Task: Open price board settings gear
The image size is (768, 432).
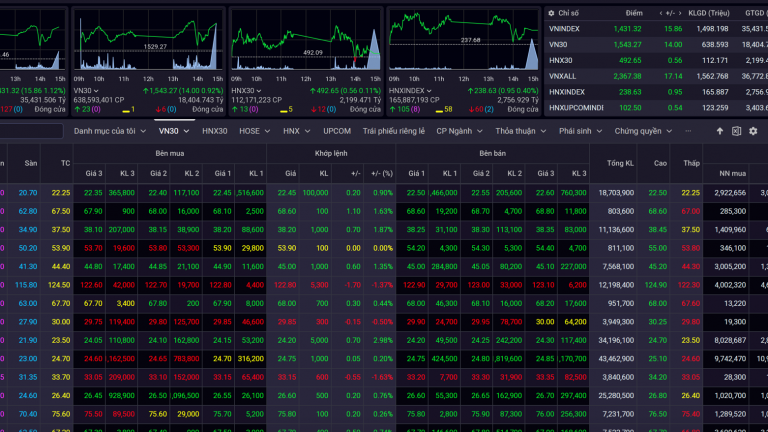Action: coord(753,131)
